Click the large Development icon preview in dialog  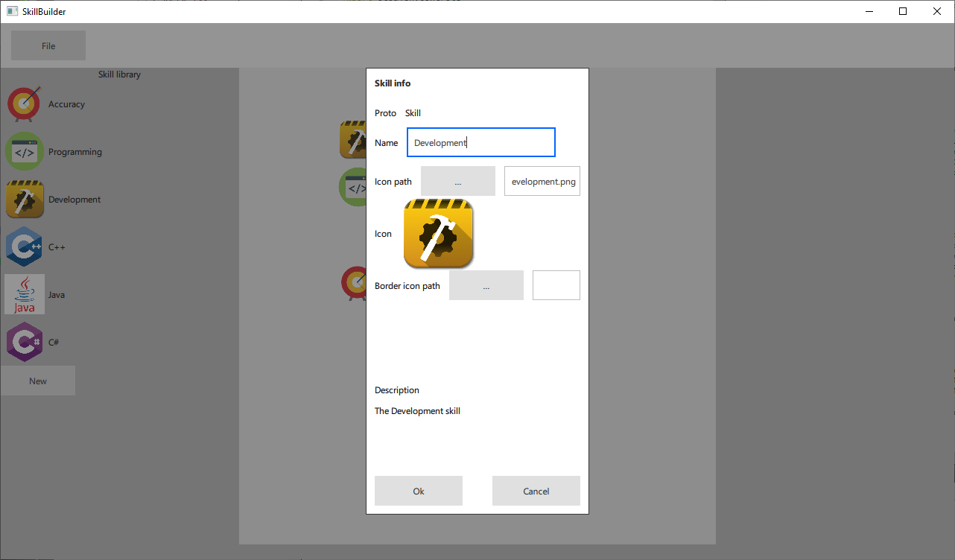438,234
